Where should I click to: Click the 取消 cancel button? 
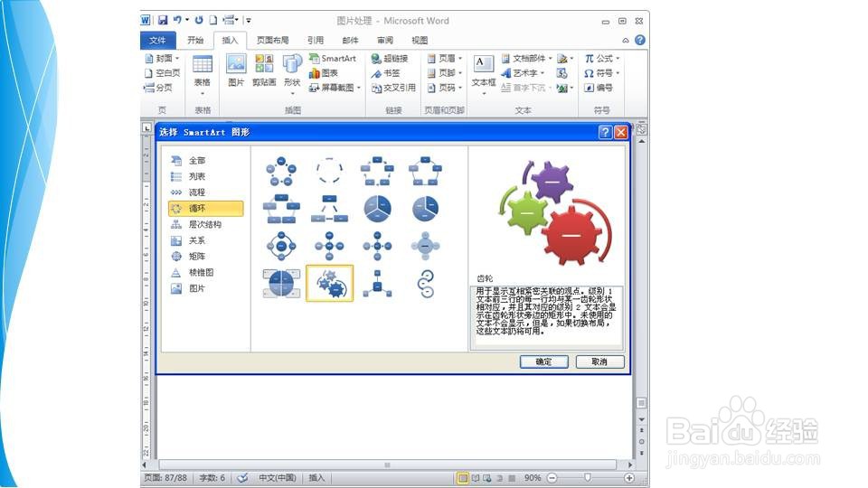pyautogui.click(x=599, y=361)
